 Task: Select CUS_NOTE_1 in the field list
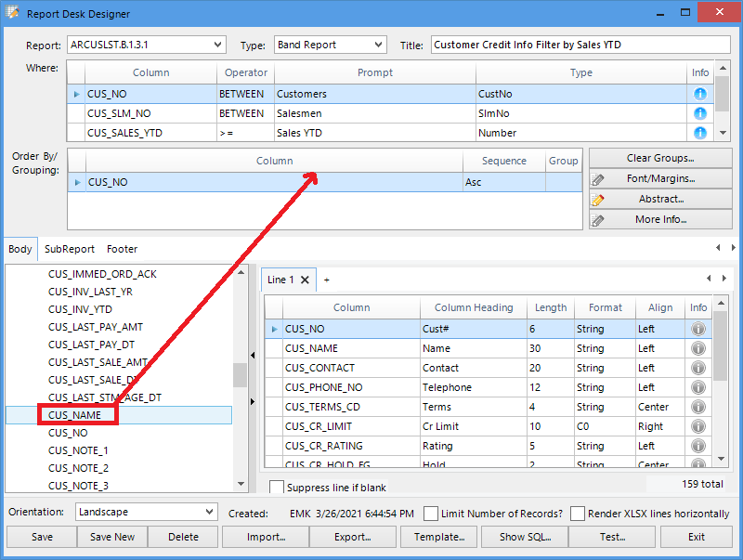click(78, 450)
